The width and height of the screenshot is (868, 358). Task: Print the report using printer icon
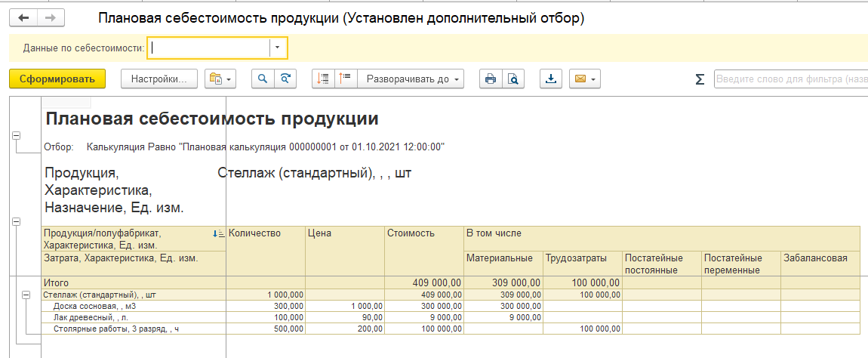click(491, 79)
